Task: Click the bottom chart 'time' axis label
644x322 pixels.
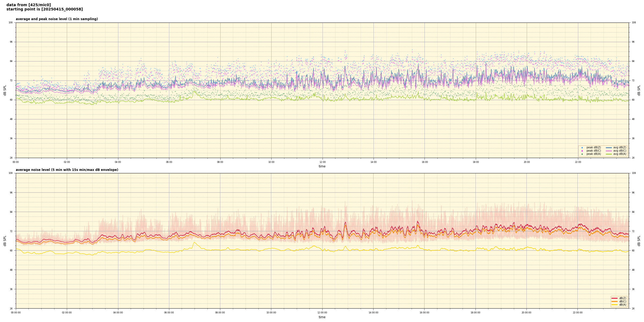Action: (x=322, y=317)
